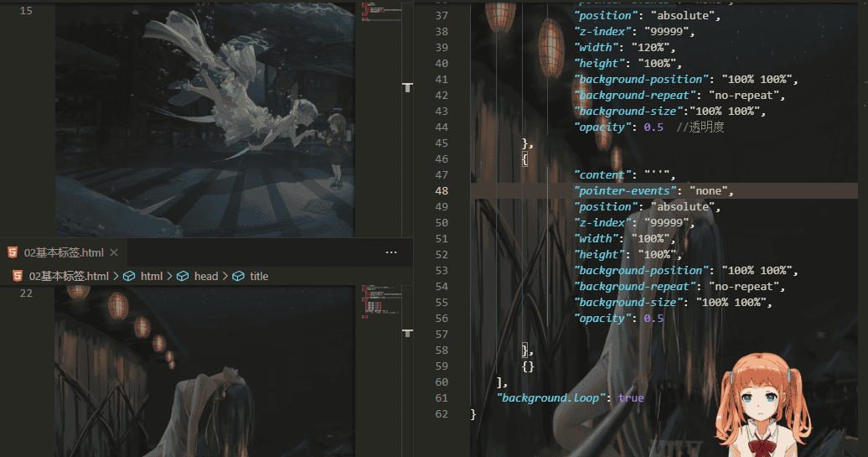Open the editor More Actions ellipsis menu
868x457 pixels.
391,252
